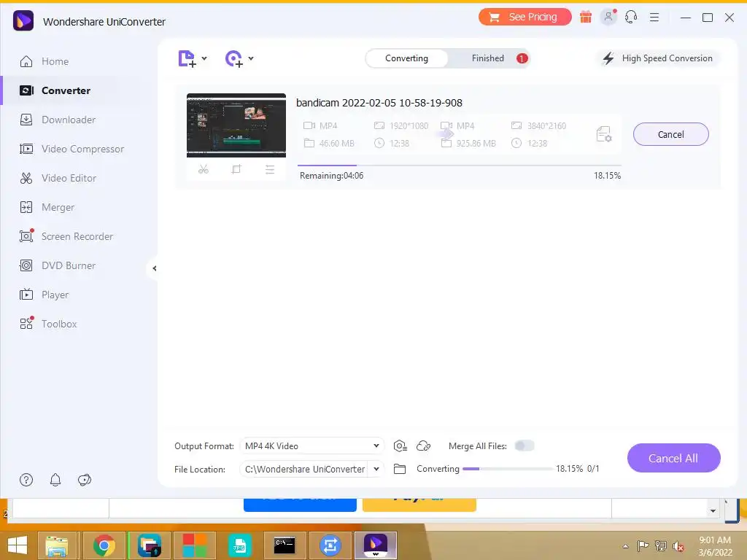The image size is (747, 560).
Task: Click the GPU acceleration settings icon
Action: tap(400, 446)
